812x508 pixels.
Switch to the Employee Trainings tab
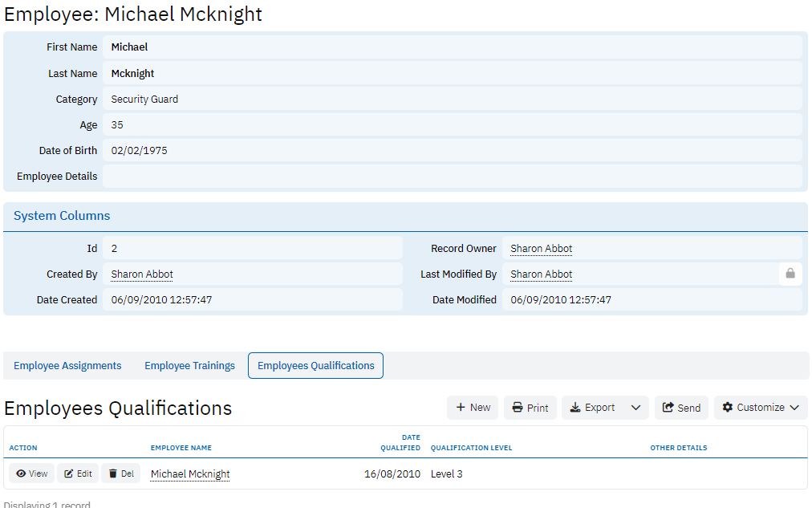click(x=189, y=366)
